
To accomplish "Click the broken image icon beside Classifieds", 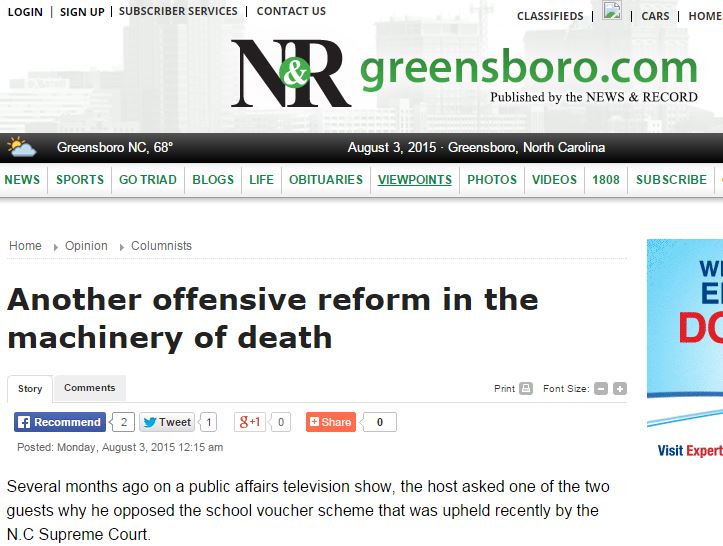I will pos(612,12).
